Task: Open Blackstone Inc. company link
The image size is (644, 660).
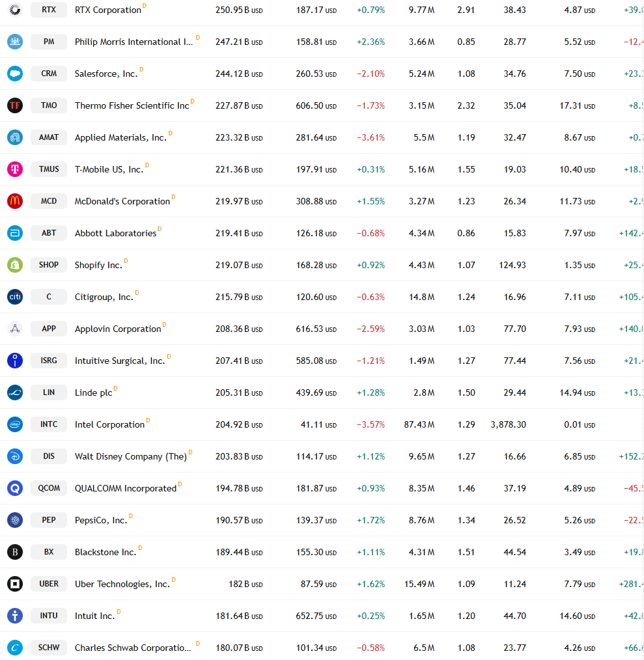Action: tap(105, 552)
